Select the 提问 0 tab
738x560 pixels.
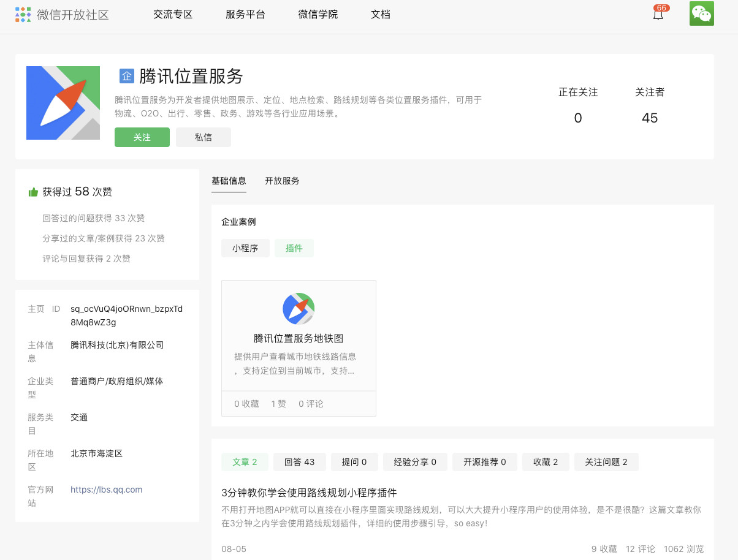click(354, 462)
